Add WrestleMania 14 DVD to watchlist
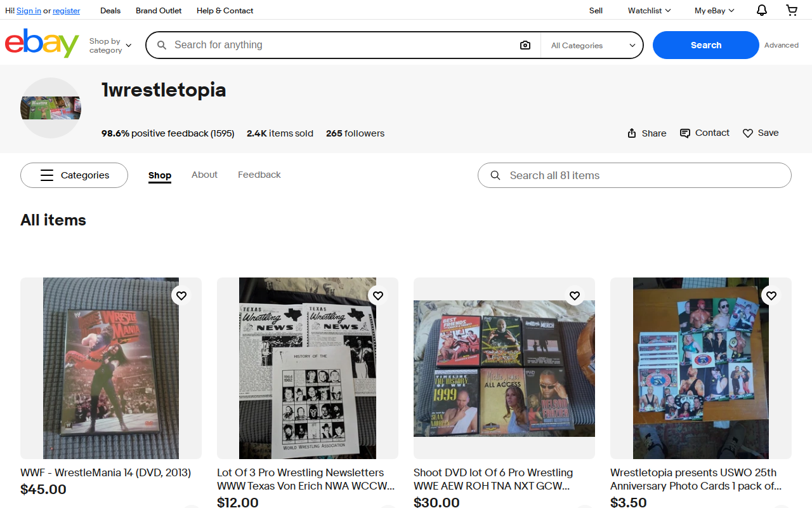Viewport: 812px width, 508px height. pos(181,295)
